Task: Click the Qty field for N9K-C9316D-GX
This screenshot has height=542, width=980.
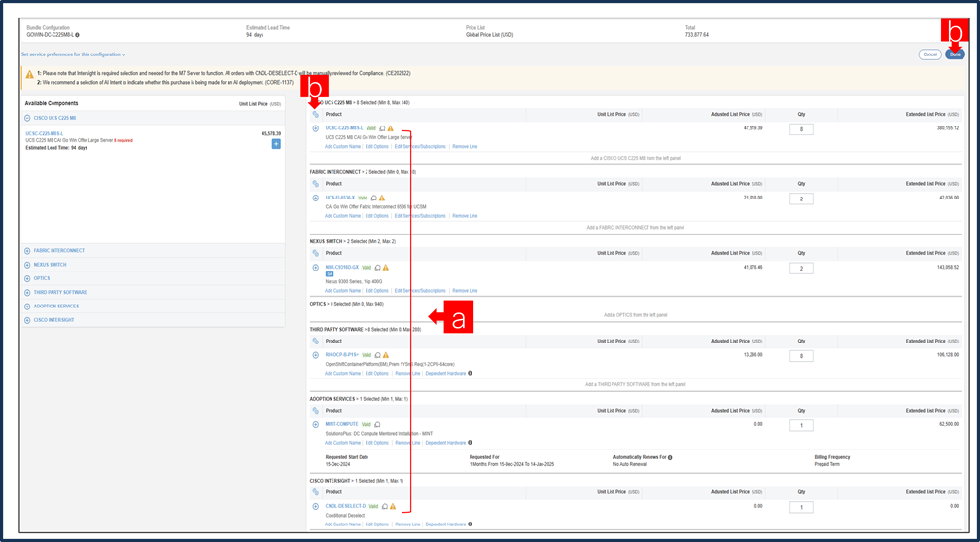Action: [x=801, y=269]
